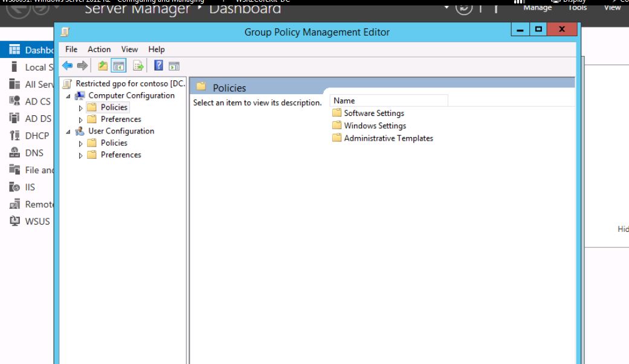Toggle Show/Hide Console Tree toolbar button

pos(119,66)
